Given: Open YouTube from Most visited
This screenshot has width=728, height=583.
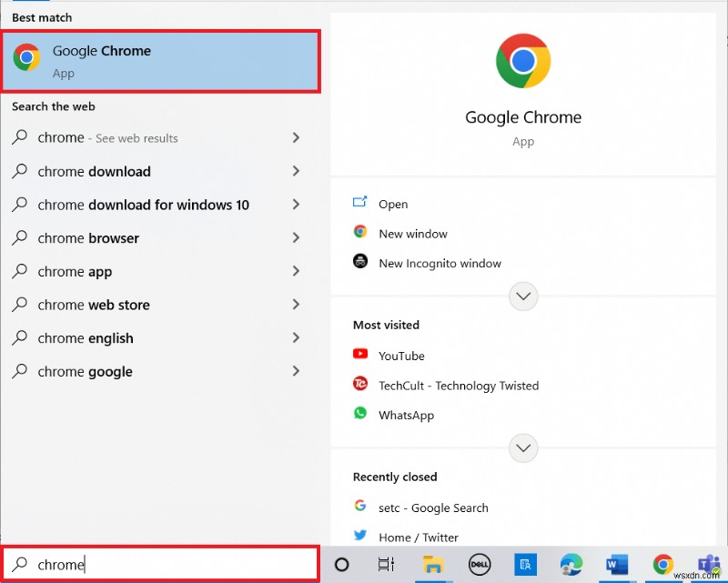Looking at the screenshot, I should click(x=400, y=355).
